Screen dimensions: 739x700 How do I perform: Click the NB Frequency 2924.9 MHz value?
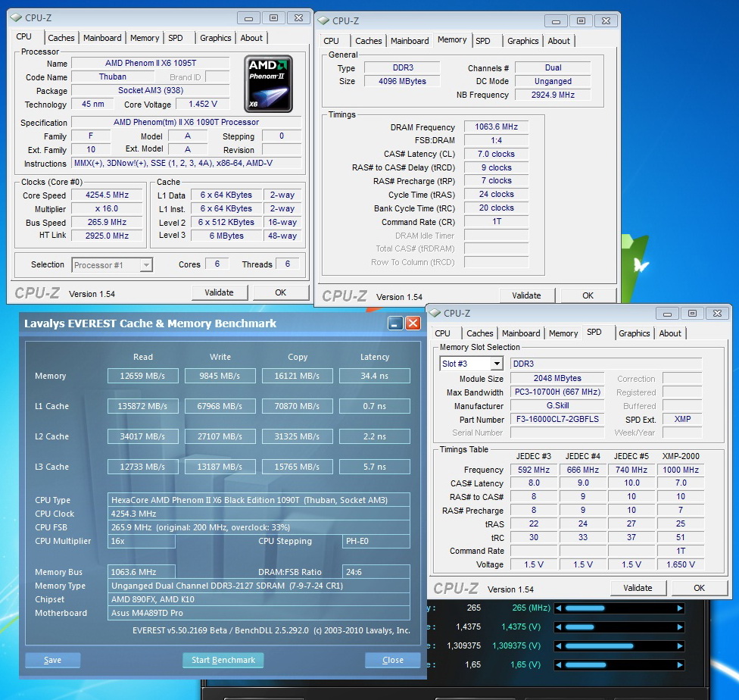(x=553, y=95)
